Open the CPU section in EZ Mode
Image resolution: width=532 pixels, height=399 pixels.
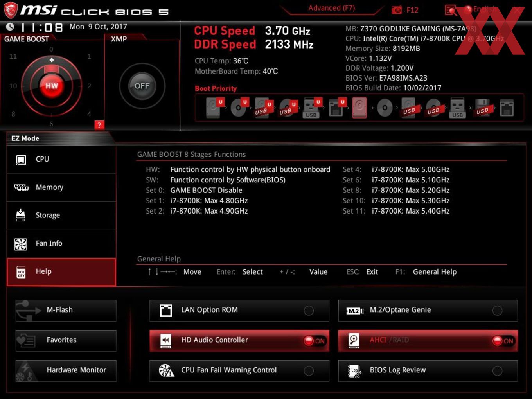point(61,159)
